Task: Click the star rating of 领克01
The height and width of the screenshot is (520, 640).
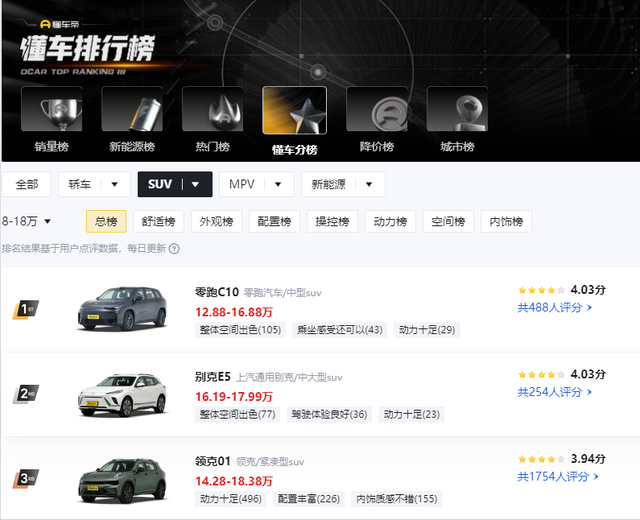Action: 541,459
